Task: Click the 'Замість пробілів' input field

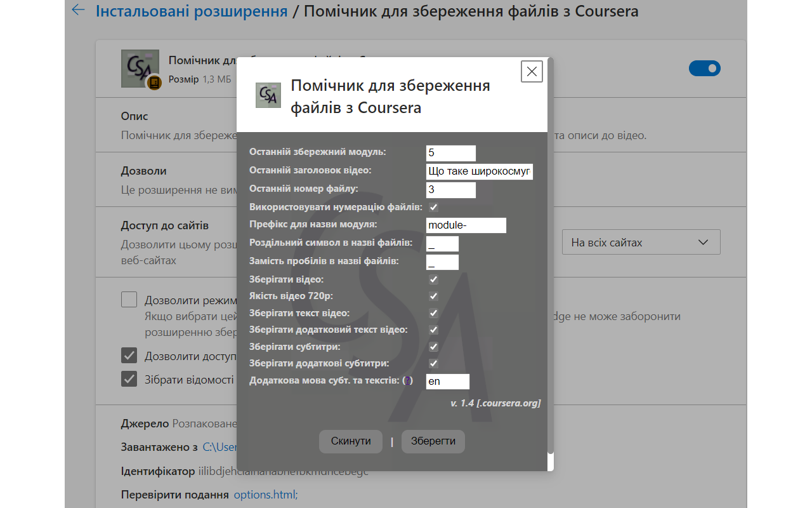Action: click(442, 262)
